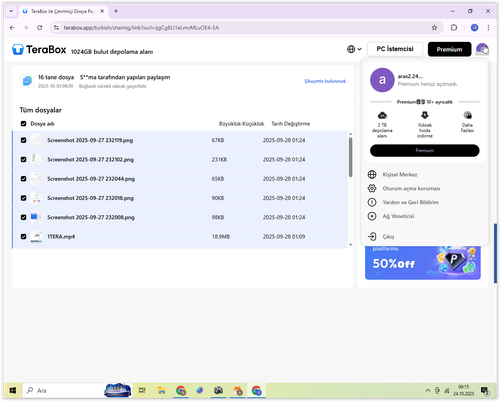Click the Oturum açma koruması gear icon
The image size is (500, 401).
tap(372, 188)
